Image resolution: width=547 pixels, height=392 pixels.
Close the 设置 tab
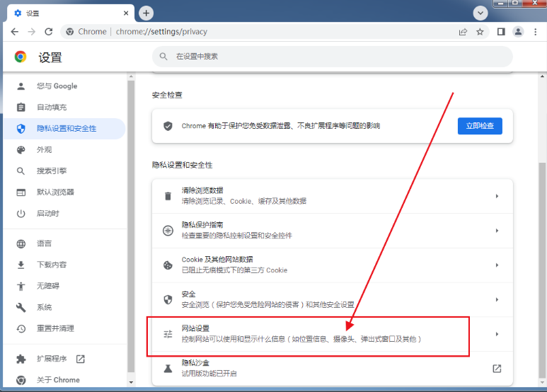[x=126, y=13]
